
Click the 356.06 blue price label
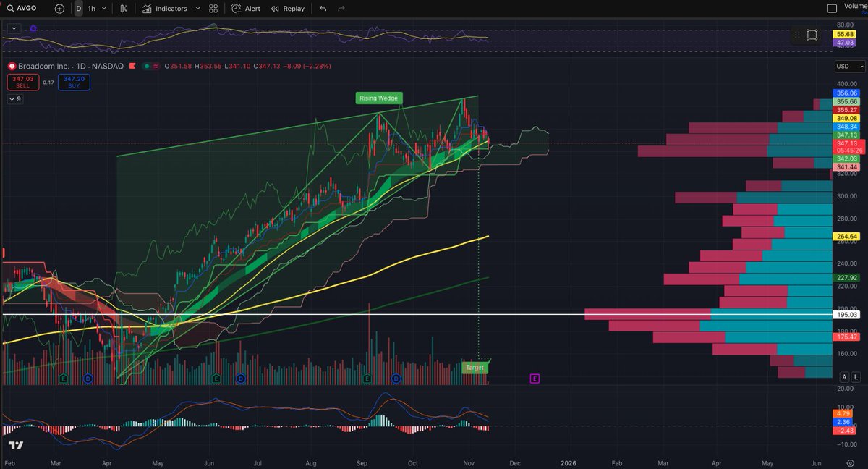point(845,93)
